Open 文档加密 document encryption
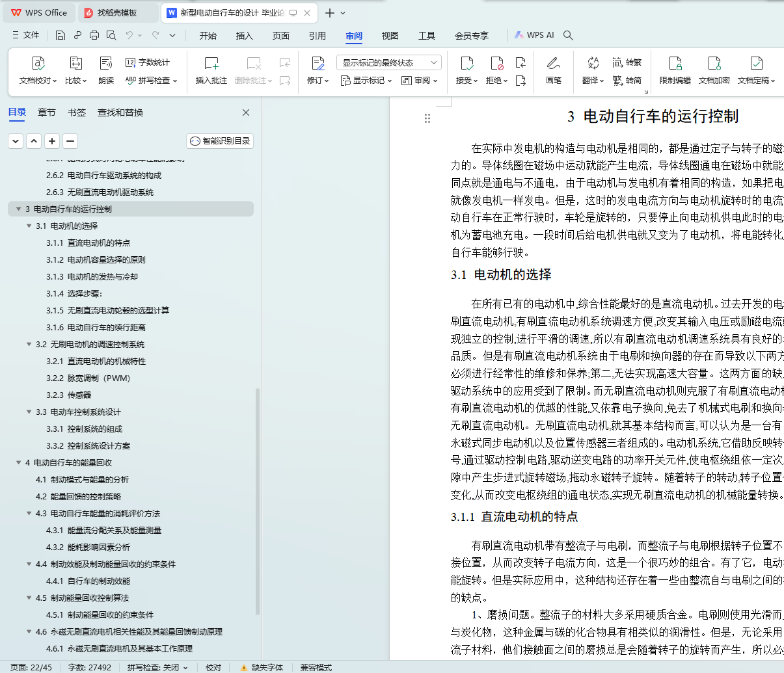 (x=714, y=71)
